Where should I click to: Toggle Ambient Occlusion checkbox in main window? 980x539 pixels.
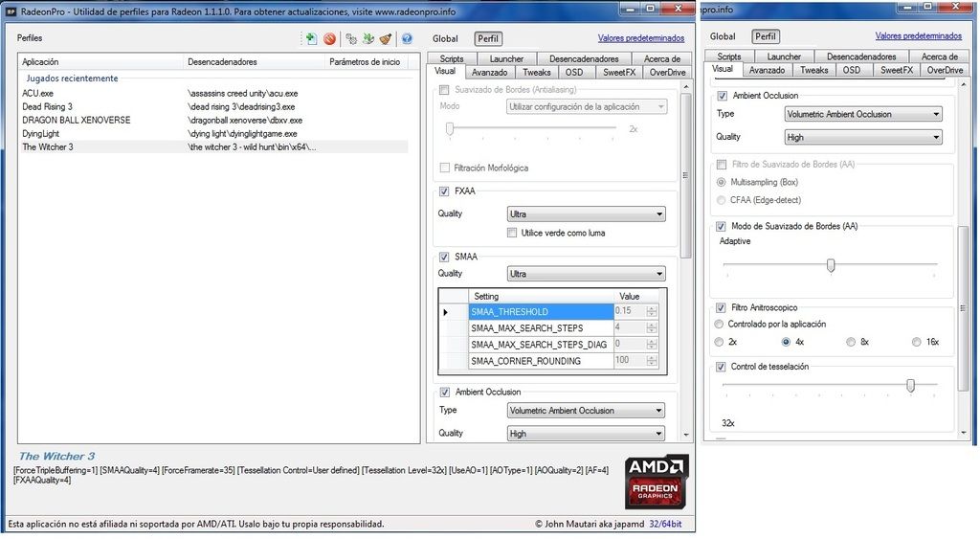(444, 393)
